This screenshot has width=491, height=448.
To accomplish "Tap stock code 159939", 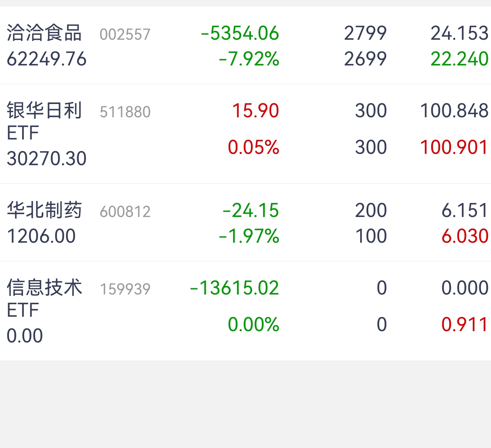I will point(125,289).
